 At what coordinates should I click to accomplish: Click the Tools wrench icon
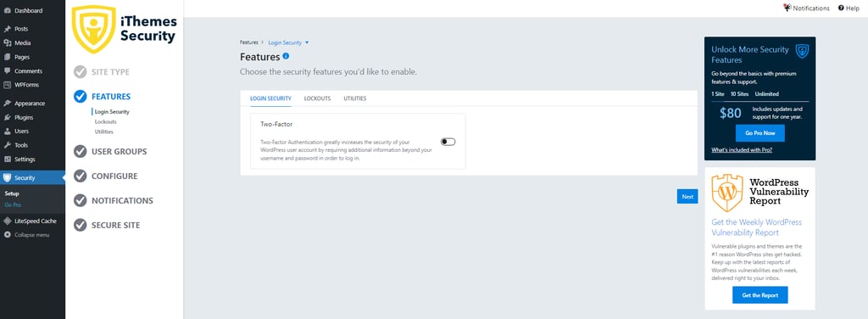pos(7,145)
